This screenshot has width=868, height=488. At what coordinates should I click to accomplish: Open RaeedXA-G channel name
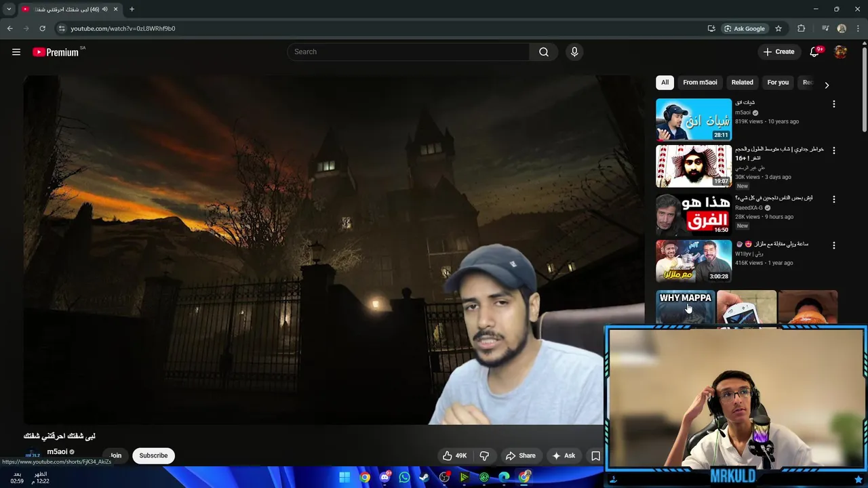[749, 208]
